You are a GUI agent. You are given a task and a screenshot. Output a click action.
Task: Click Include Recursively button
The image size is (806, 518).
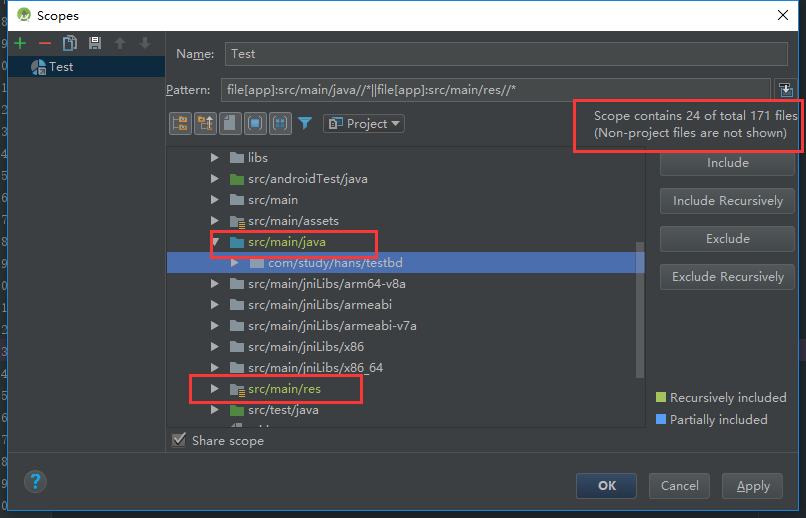(x=727, y=201)
